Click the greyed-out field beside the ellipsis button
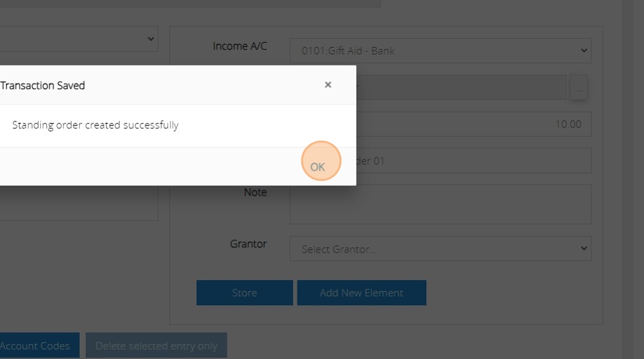Viewport: 644px width, 359px height. pyautogui.click(x=462, y=89)
